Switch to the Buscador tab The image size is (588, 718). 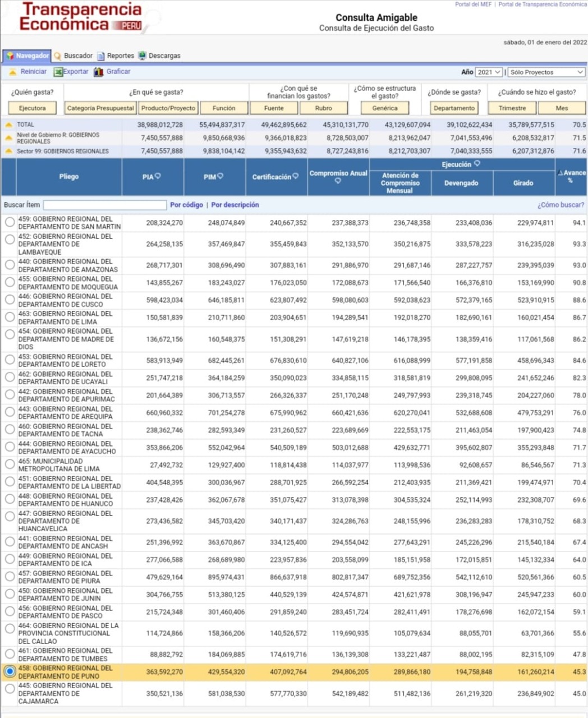tap(73, 56)
